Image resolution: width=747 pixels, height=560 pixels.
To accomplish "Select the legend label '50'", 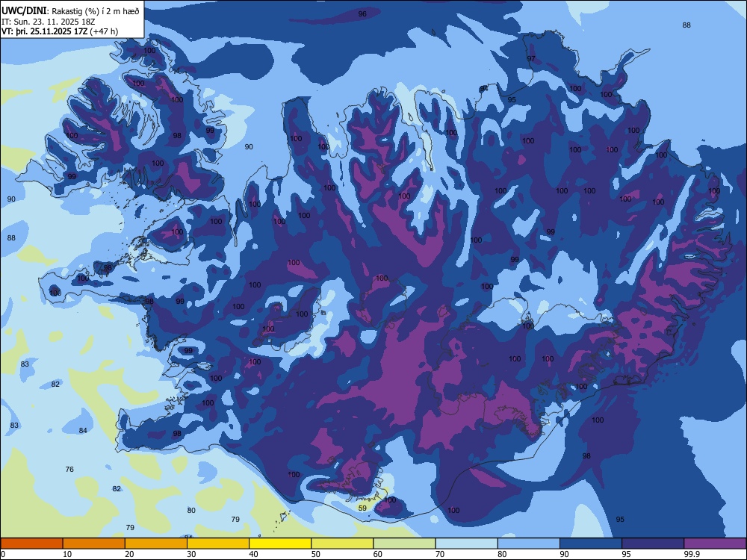I will pos(316,554).
